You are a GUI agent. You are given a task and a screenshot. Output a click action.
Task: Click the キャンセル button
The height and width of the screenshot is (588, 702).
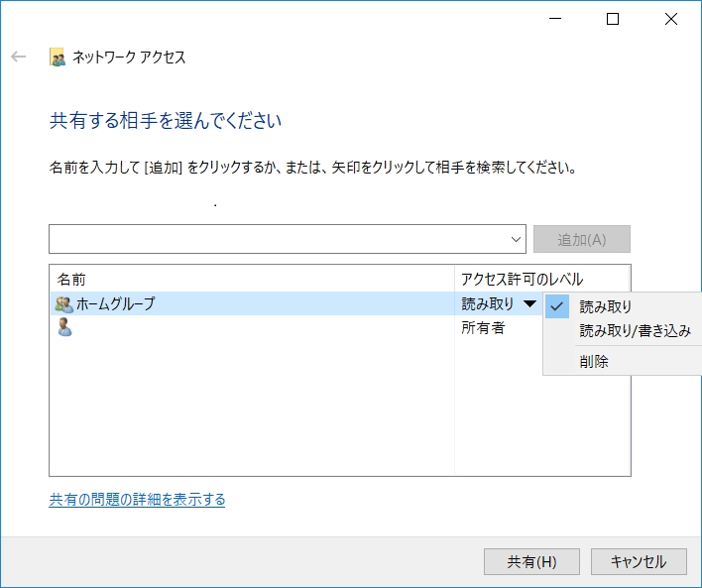pyautogui.click(x=639, y=561)
